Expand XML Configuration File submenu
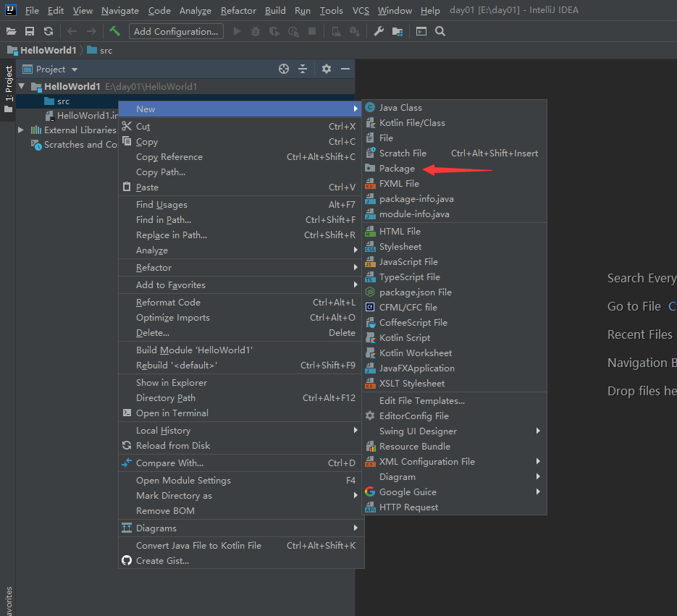The width and height of the screenshot is (677, 616). [x=454, y=462]
